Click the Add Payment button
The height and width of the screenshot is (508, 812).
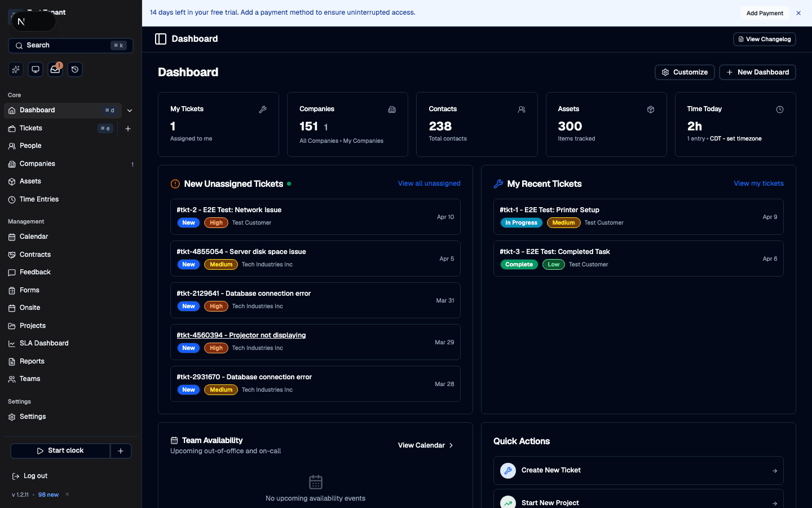(765, 12)
